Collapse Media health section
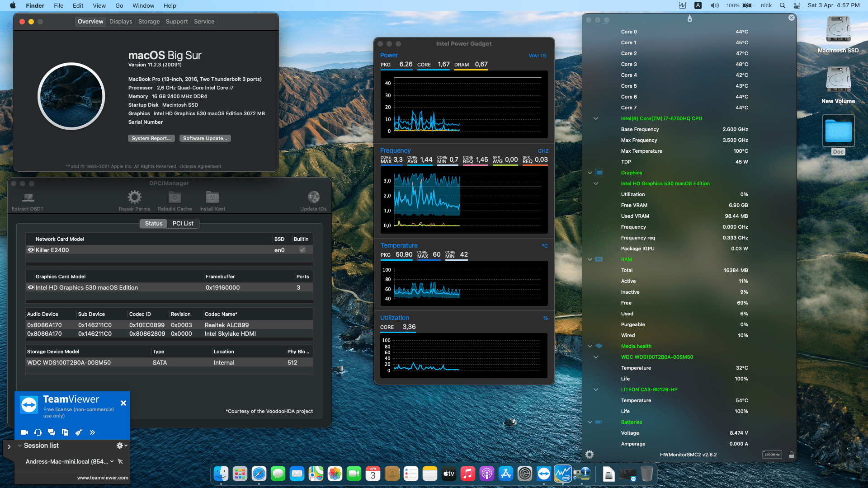 590,346
